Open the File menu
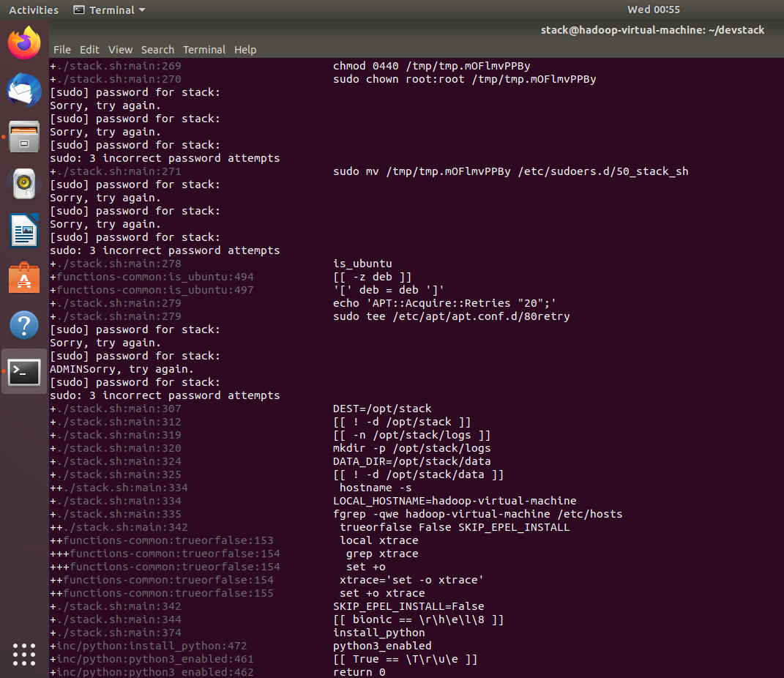Viewport: 784px width, 678px height. tap(61, 50)
